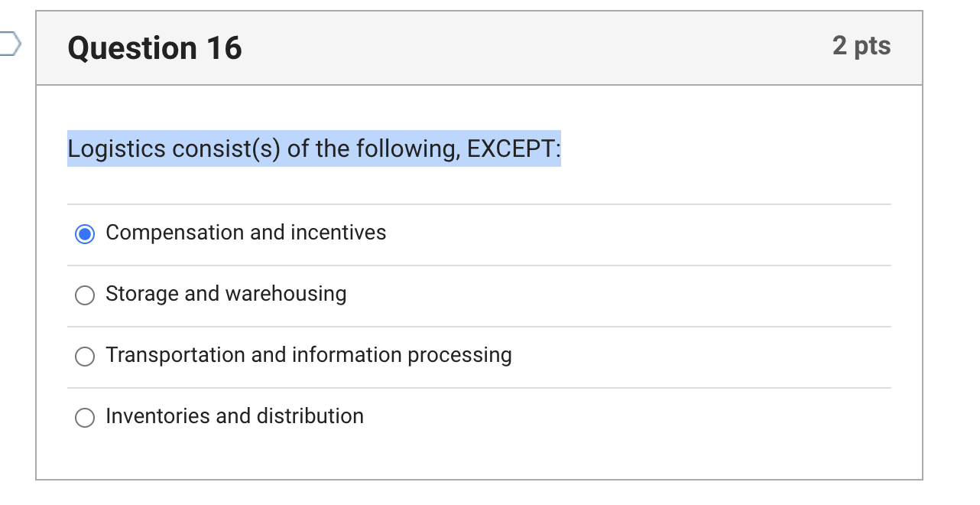980x505 pixels.
Task: Mark the Inventories and distribution radio button
Action: (85, 417)
